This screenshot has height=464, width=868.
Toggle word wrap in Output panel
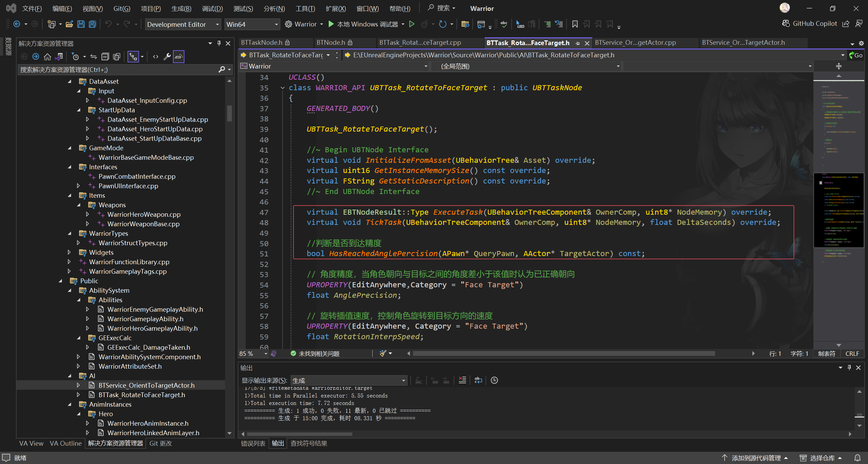pyautogui.click(x=478, y=380)
